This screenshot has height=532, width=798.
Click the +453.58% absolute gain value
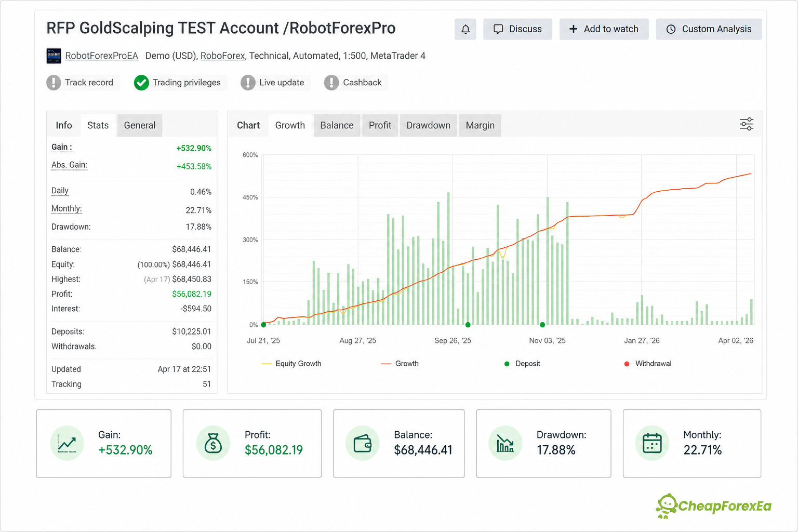[x=194, y=167]
